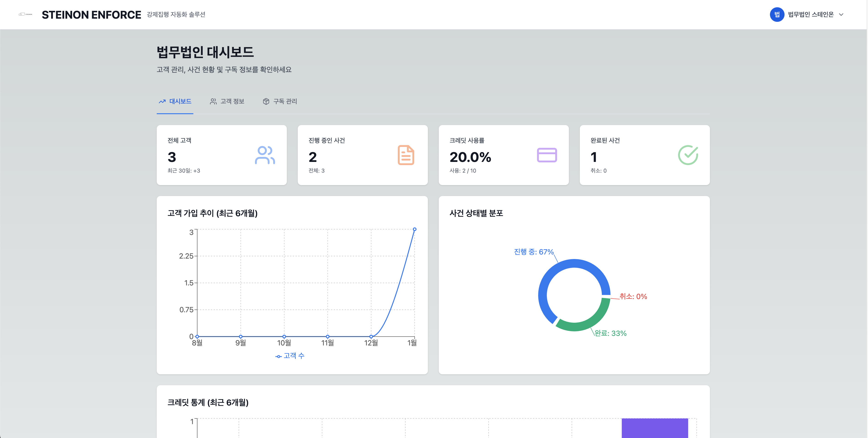868x438 pixels.
Task: Select the 대시보드 tab
Action: click(x=180, y=101)
